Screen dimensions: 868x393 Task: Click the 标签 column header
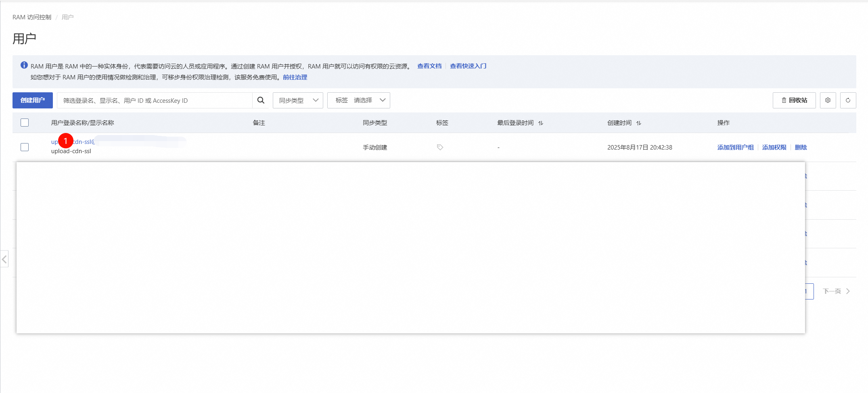(442, 123)
